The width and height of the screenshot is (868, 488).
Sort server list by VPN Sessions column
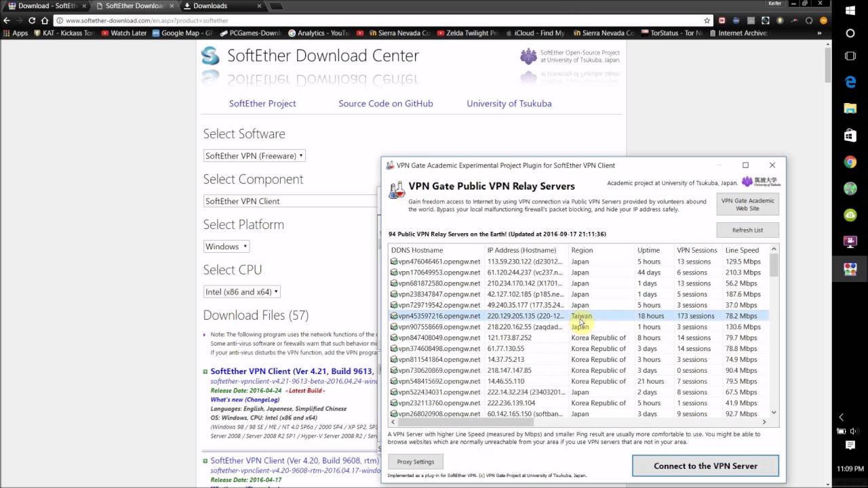point(698,250)
